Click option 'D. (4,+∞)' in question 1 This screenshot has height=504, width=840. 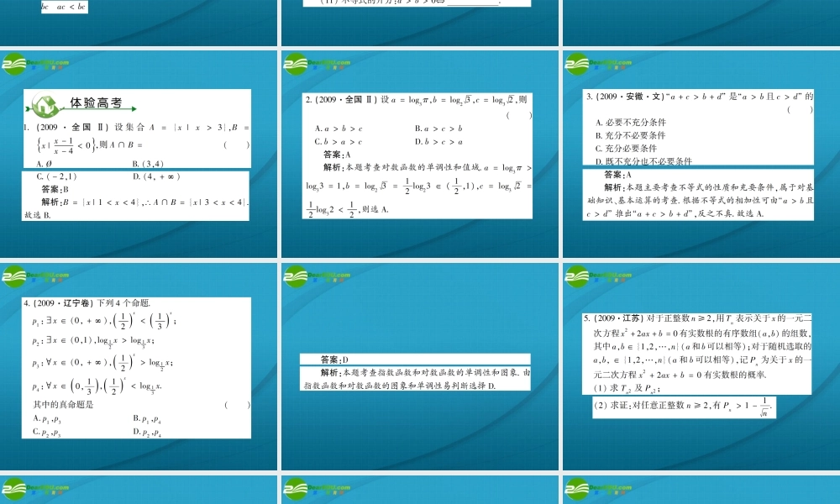(x=156, y=176)
